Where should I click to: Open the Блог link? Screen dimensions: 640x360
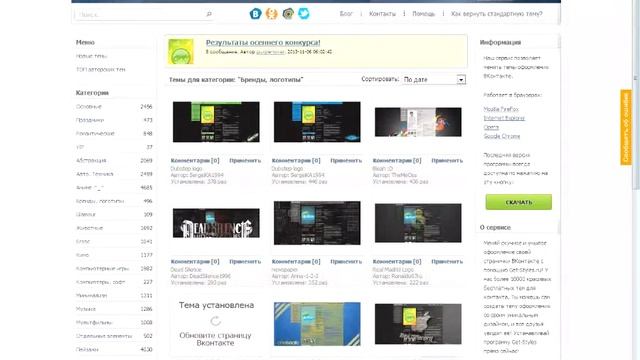click(x=346, y=14)
